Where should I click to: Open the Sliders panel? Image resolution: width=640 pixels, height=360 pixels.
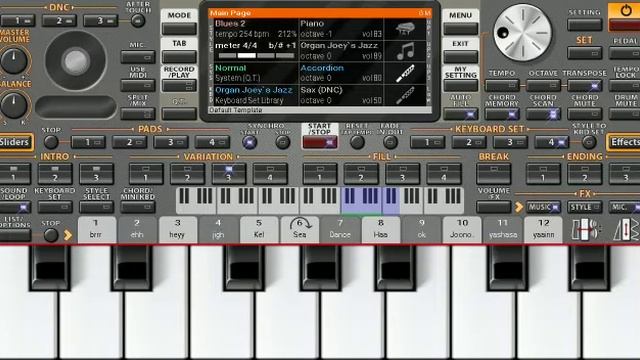pos(16,142)
